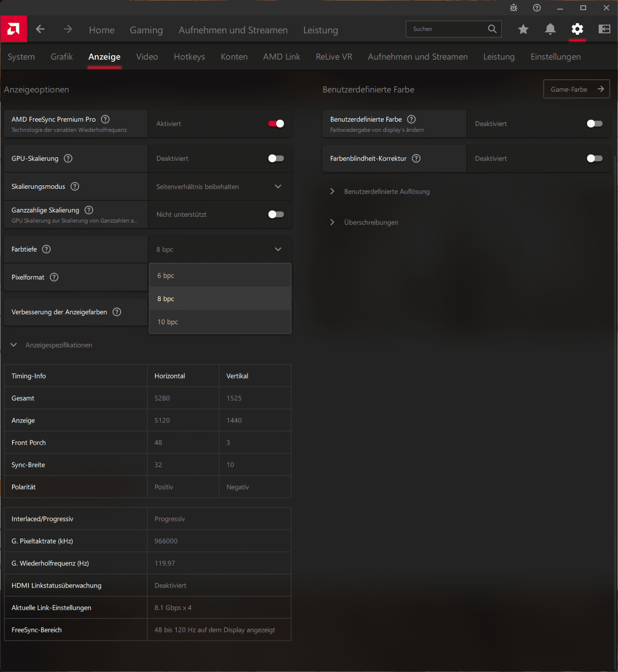Select the Anzeige tab
The image size is (618, 672).
click(104, 56)
